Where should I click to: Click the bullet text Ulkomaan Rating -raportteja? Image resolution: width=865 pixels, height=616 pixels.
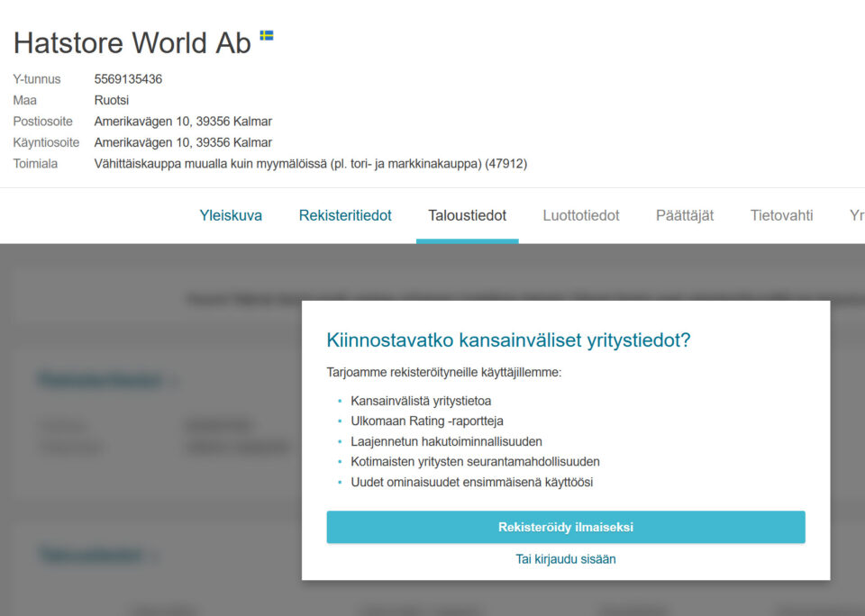[x=427, y=421]
